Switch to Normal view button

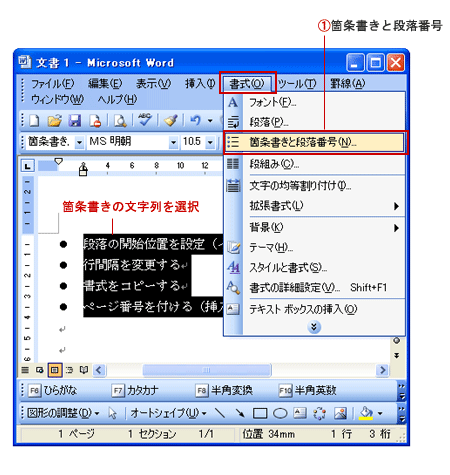pos(25,370)
